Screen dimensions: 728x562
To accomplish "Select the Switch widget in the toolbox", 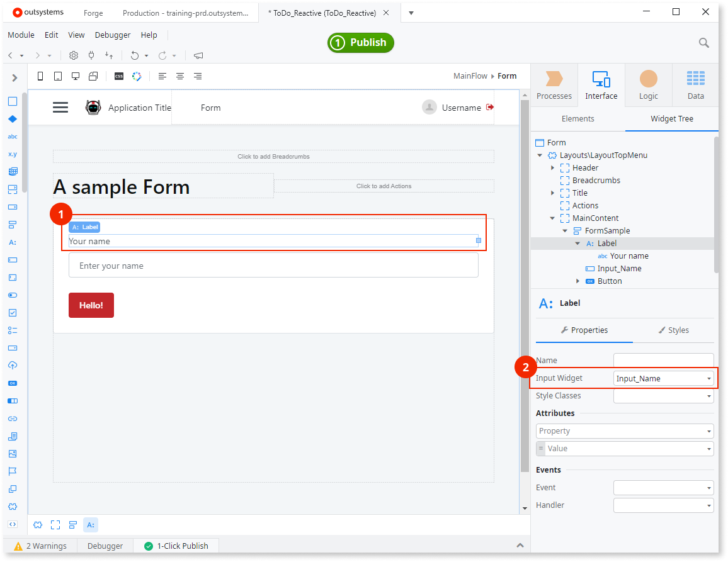I will click(x=13, y=295).
